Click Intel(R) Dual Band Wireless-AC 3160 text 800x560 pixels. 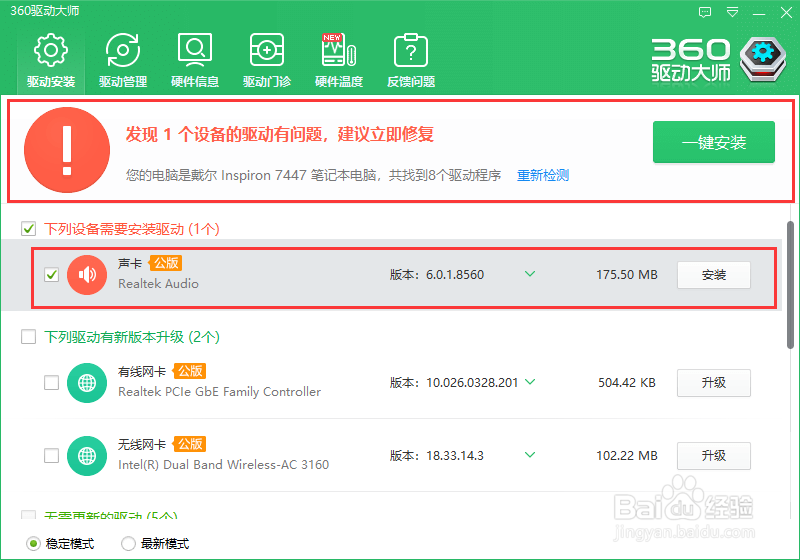click(223, 465)
